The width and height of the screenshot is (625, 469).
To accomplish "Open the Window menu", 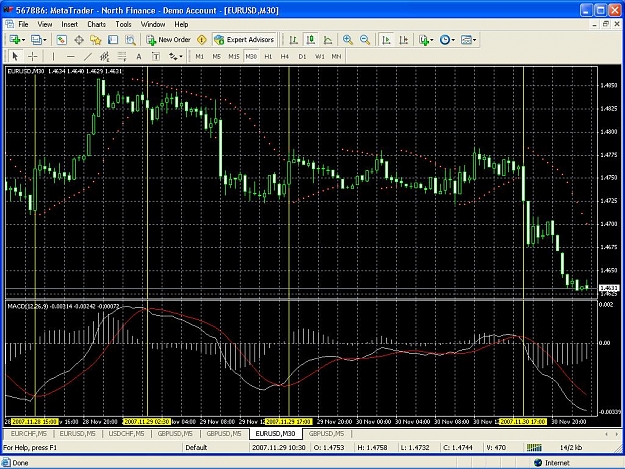I will [153, 24].
